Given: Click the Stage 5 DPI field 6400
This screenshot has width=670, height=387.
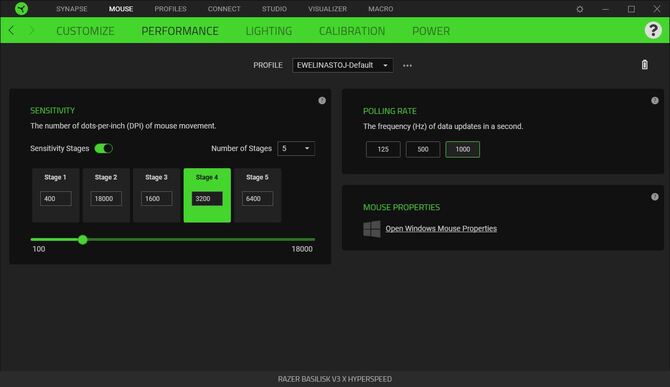Looking at the screenshot, I should [x=258, y=199].
